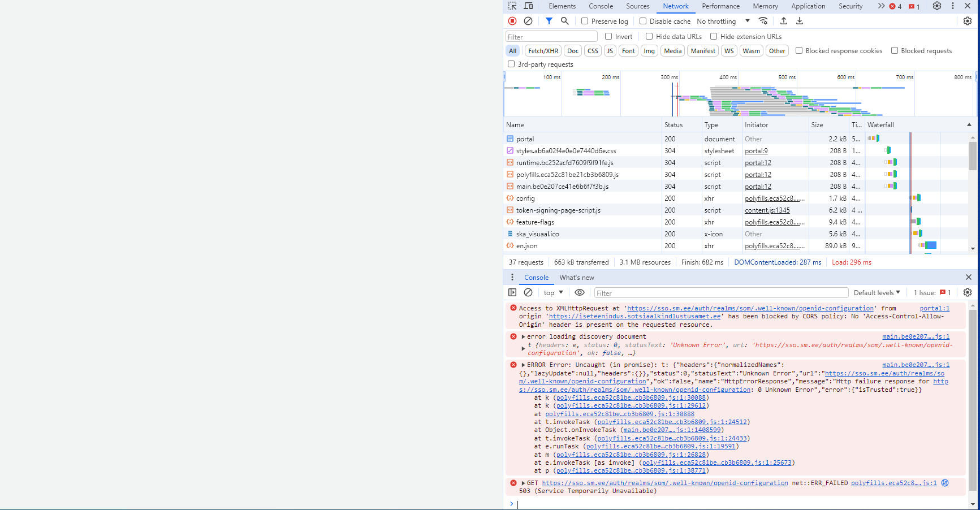This screenshot has height=510, width=980.
Task: Check Blocked requests option
Action: (x=895, y=50)
